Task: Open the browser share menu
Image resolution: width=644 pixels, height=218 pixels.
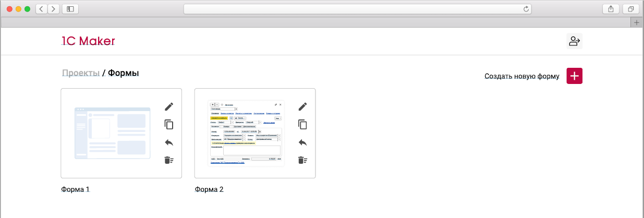Action: [x=610, y=9]
